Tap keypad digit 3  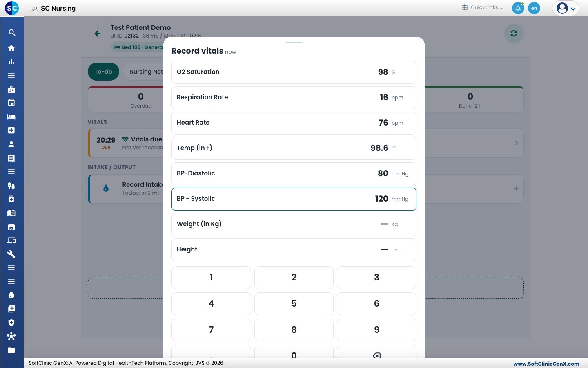click(376, 278)
